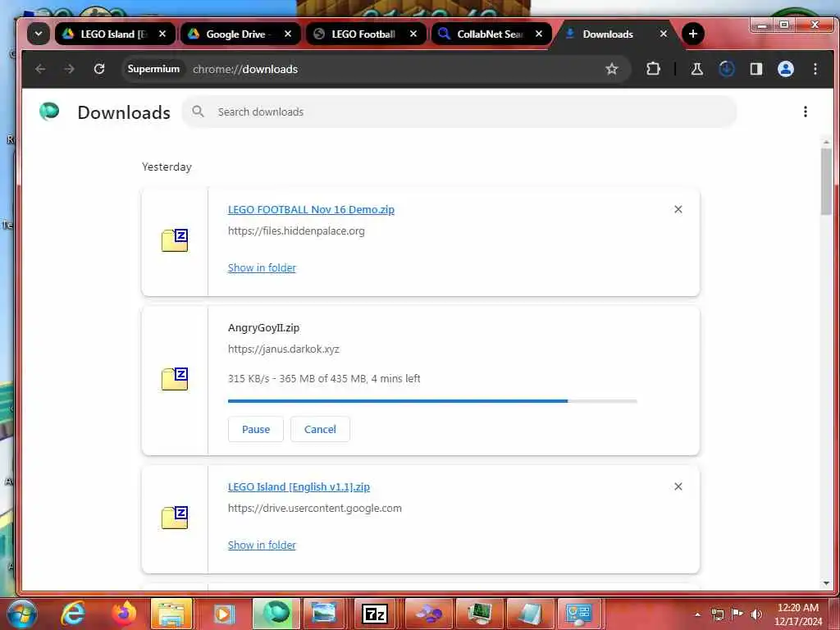Image resolution: width=840 pixels, height=630 pixels.
Task: Select the Downloads tab
Action: pos(616,34)
